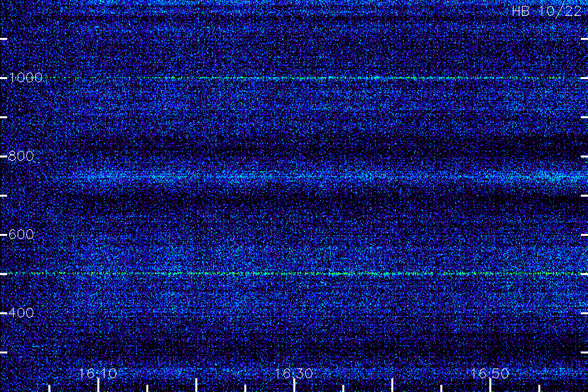Click the time tick mark below 16:50
The image size is (588, 392).
(490, 385)
